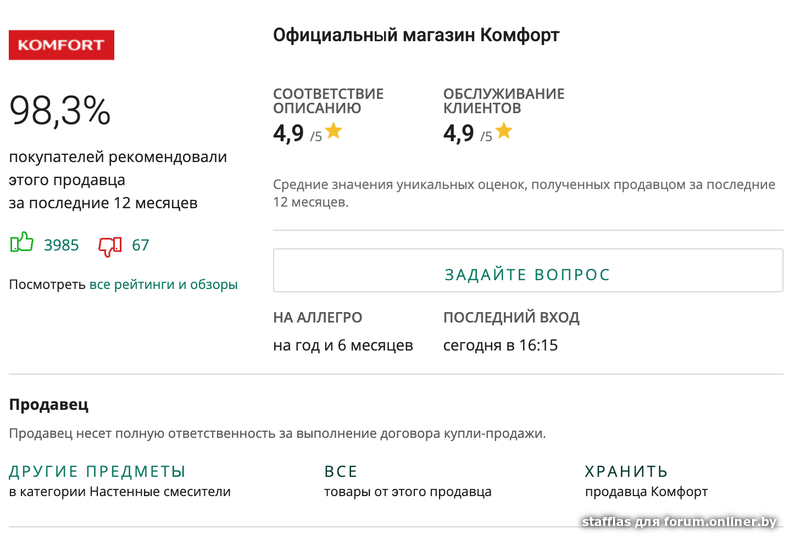Click the 98,3% recommendation percentage
800x545 pixels.
click(60, 110)
